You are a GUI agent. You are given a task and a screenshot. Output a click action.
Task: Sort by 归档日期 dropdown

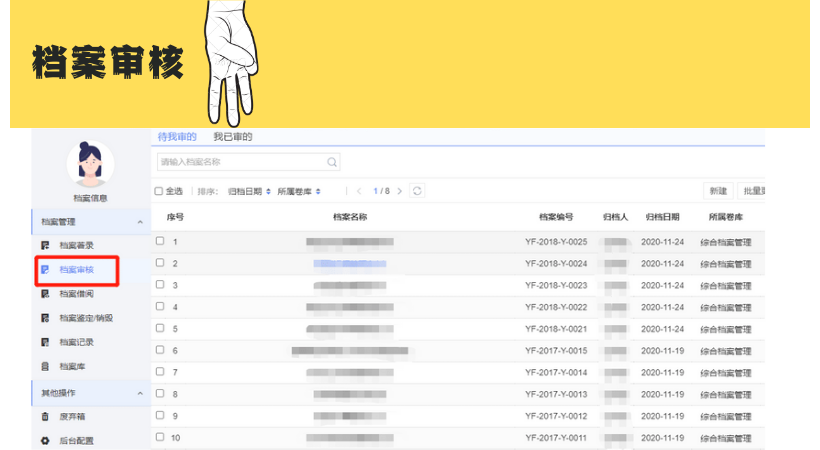click(x=249, y=191)
